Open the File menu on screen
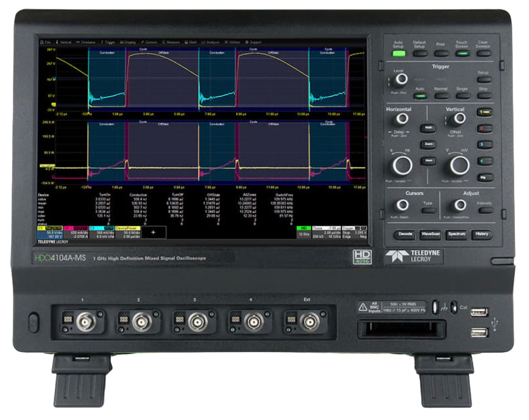 [x=46, y=43]
